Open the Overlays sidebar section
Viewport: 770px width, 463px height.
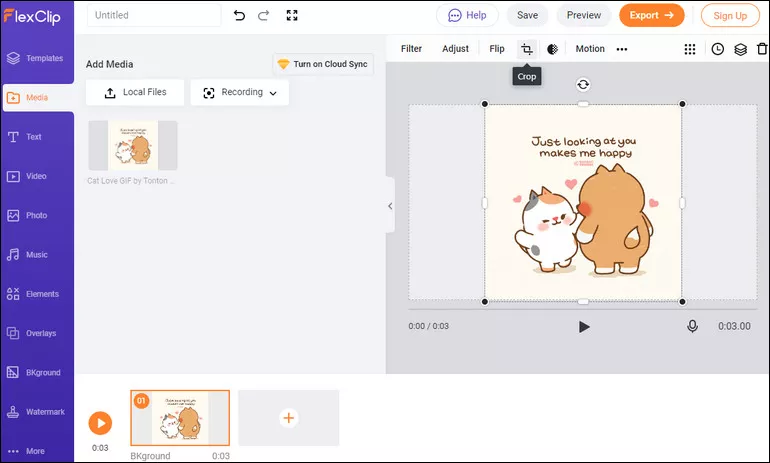31,333
